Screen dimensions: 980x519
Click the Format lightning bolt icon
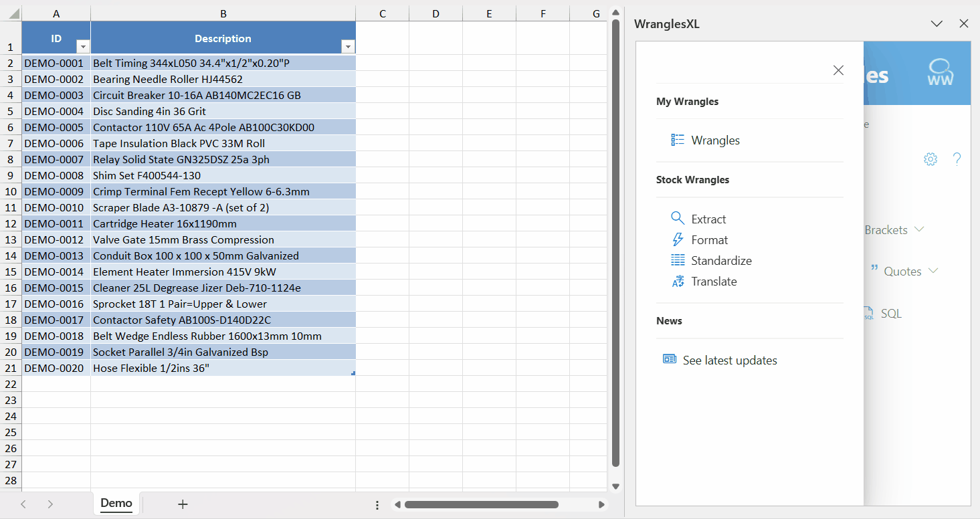(x=678, y=239)
